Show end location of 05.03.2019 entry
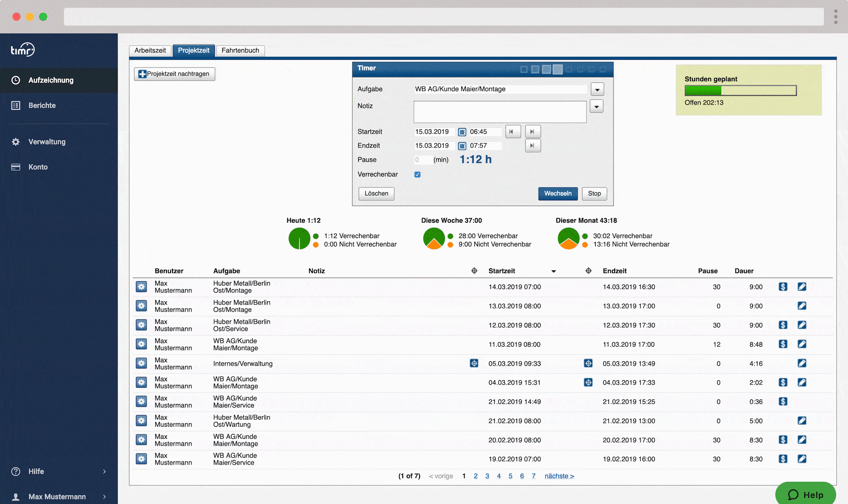This screenshot has width=848, height=504. pos(589,363)
